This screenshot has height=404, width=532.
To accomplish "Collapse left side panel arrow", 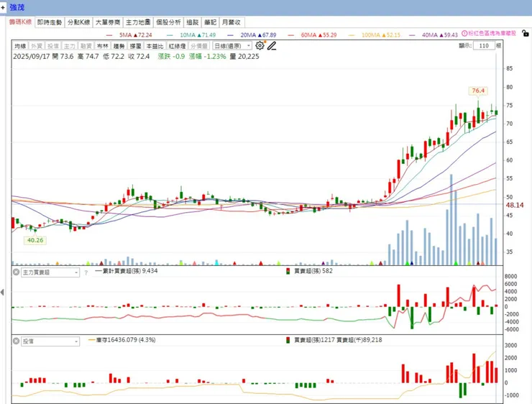I will (2, 292).
